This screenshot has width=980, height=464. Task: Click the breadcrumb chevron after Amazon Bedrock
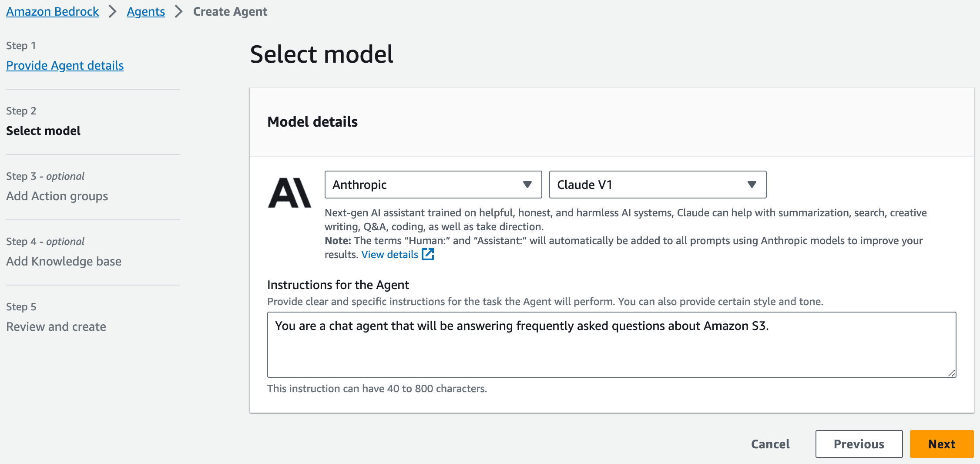(x=113, y=12)
